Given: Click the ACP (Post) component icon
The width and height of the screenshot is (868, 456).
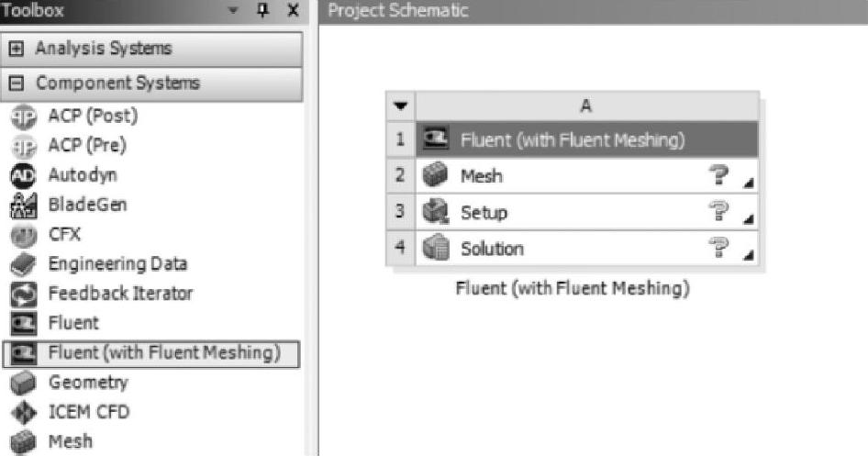Looking at the screenshot, I should (x=21, y=117).
